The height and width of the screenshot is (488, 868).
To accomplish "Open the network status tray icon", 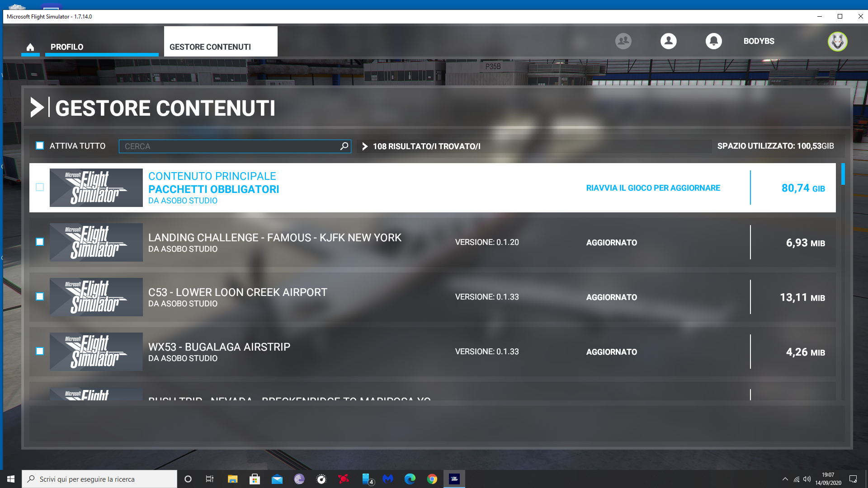I will coord(797,479).
